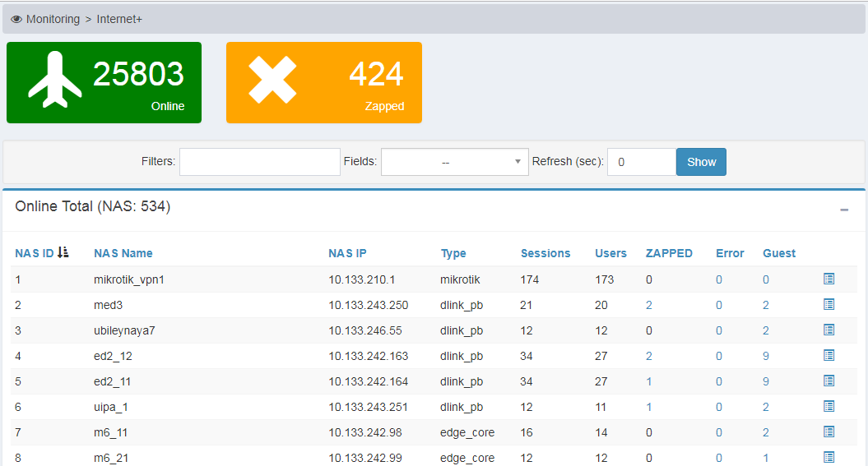This screenshot has height=466, width=868.
Task: Click the Filters text input
Action: point(259,162)
